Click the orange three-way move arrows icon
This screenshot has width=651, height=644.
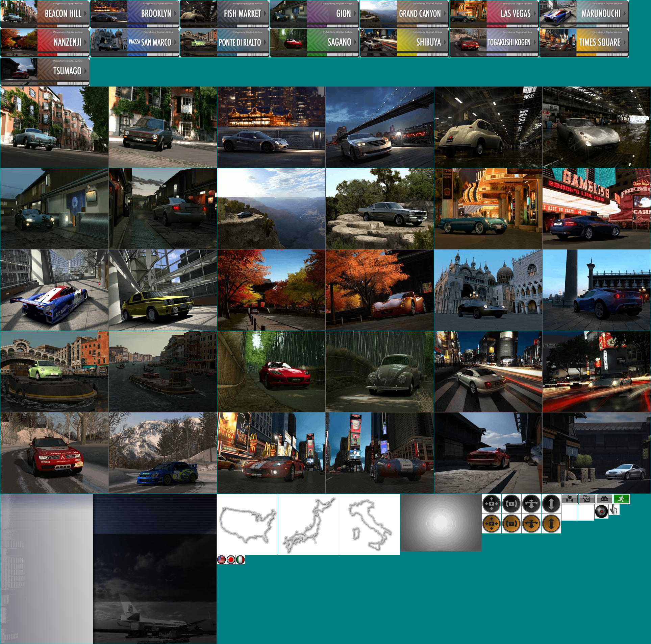531,524
